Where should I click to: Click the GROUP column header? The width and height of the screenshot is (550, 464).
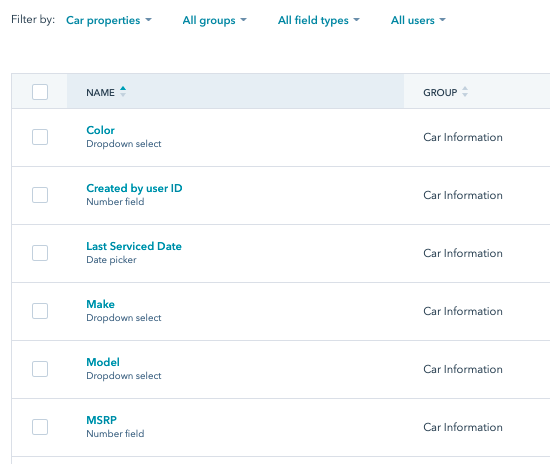point(440,93)
